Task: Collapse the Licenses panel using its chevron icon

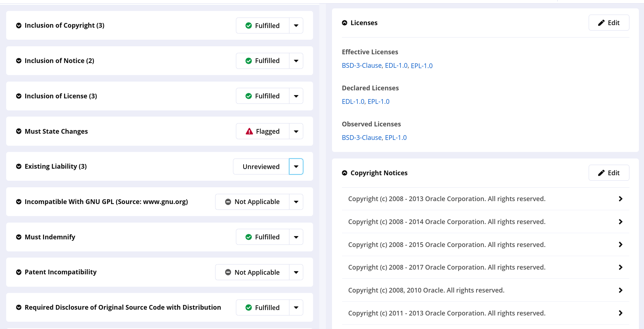Action: coord(344,22)
